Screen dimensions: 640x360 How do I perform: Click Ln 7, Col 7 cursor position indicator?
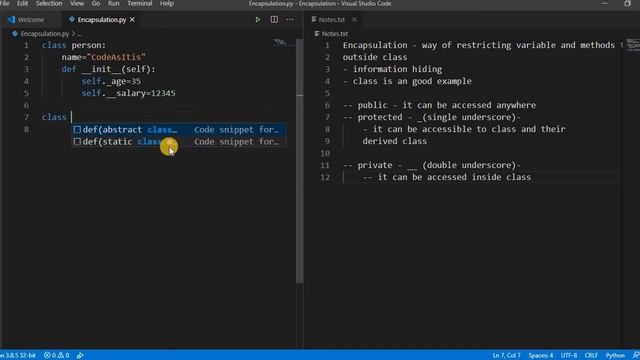click(506, 356)
